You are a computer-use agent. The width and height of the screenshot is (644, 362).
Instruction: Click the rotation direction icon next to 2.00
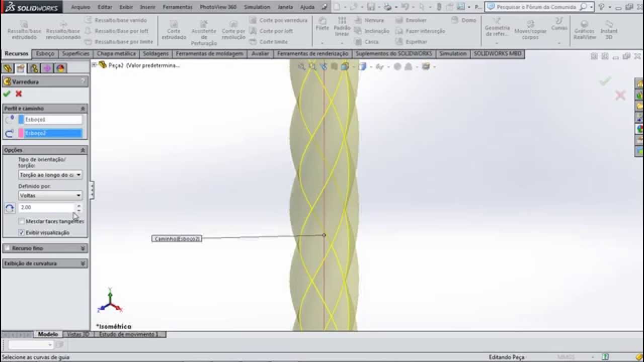point(10,208)
